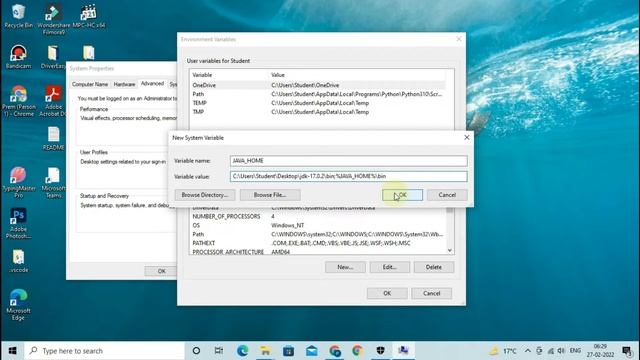640x360 pixels.
Task: Select the TEMP user variable row
Action: click(318, 103)
